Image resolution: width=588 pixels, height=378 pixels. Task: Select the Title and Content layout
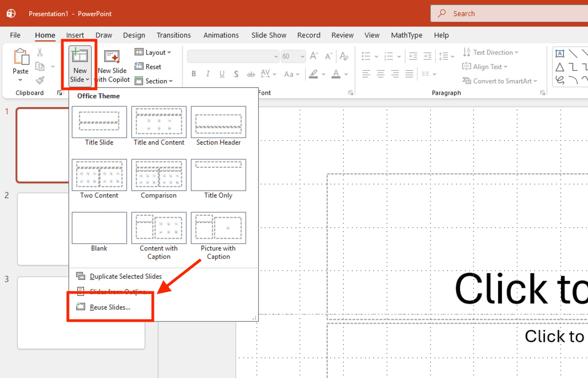tap(159, 126)
